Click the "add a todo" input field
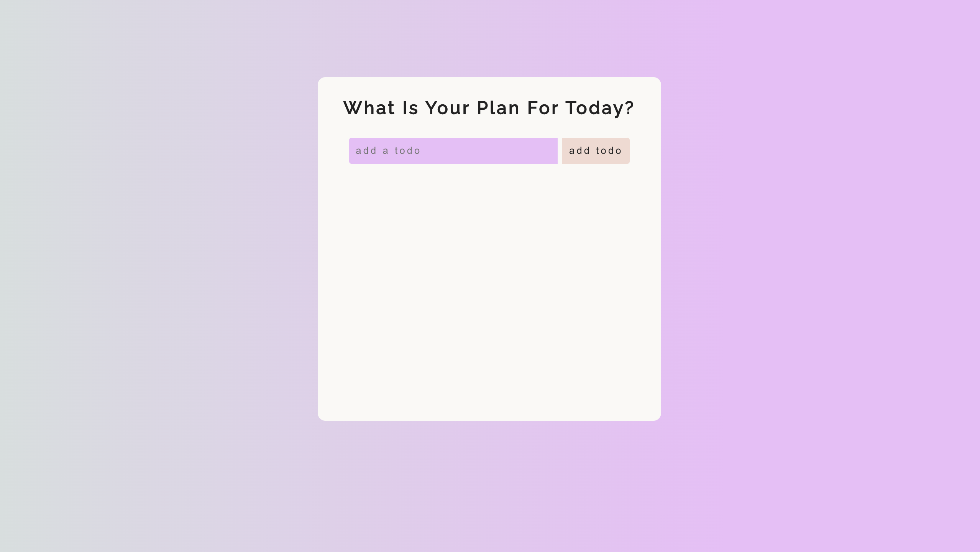 (x=453, y=151)
